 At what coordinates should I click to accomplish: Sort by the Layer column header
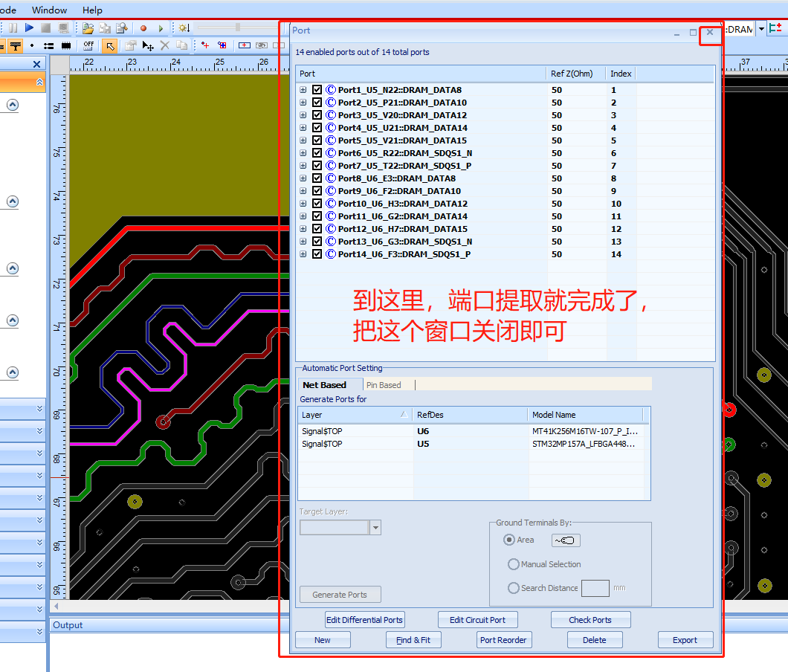(355, 415)
